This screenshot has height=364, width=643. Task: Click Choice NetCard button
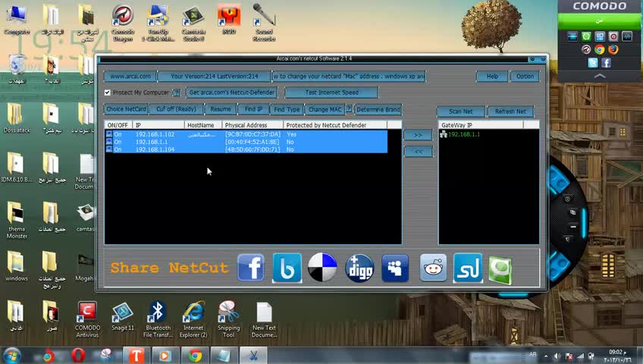click(x=126, y=109)
